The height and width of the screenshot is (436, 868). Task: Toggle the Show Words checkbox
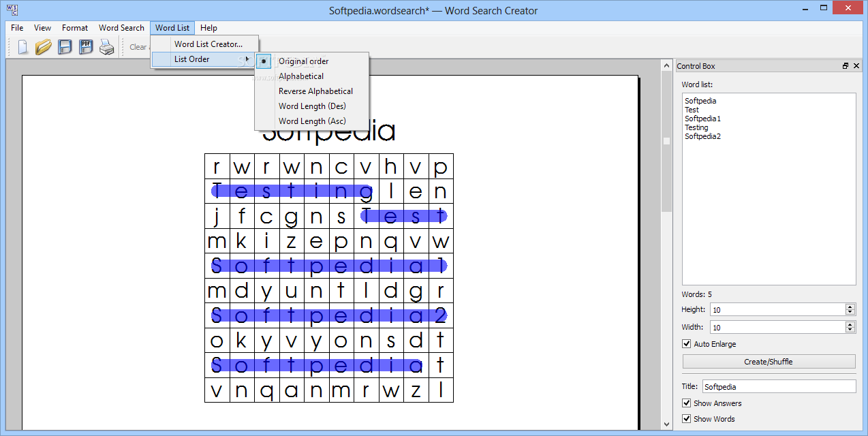(x=687, y=419)
